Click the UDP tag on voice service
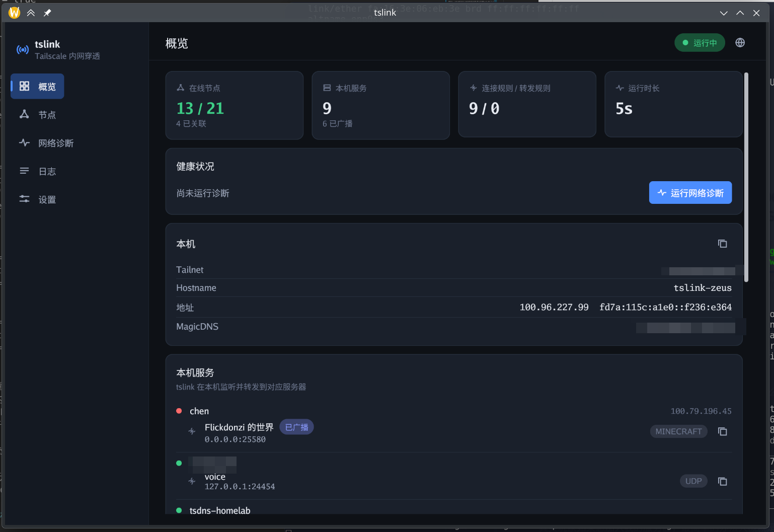Viewport: 774px width, 532px height. tap(693, 481)
